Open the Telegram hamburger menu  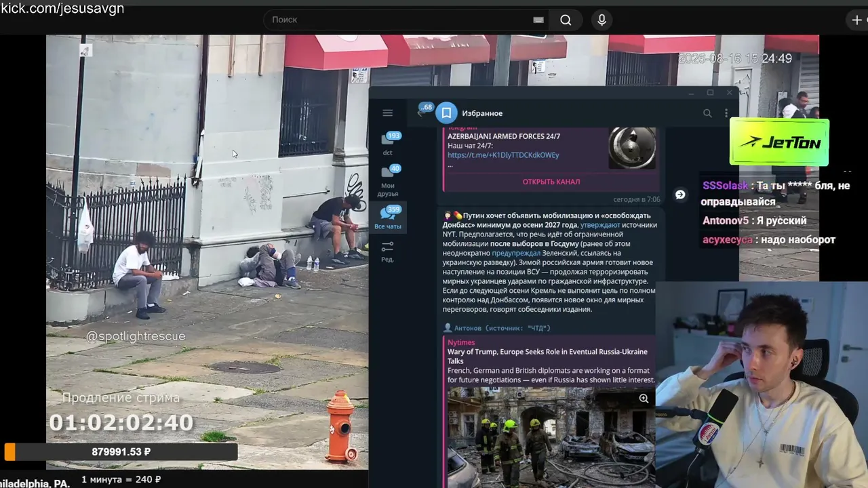(387, 113)
